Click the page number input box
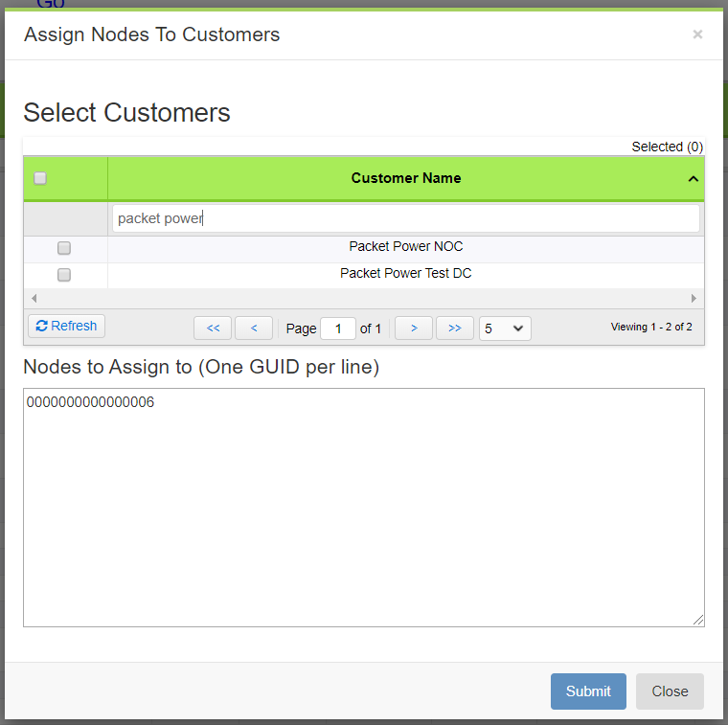 [337, 329]
